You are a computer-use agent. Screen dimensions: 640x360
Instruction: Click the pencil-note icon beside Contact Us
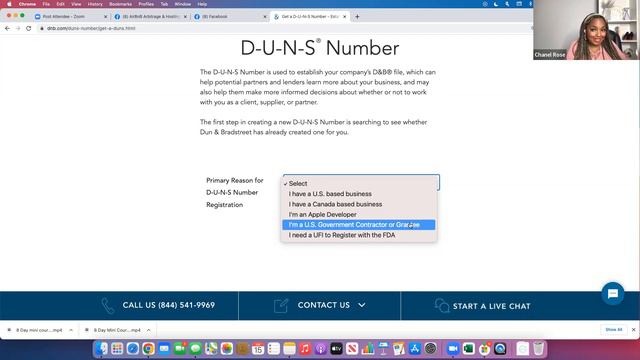coord(281,306)
